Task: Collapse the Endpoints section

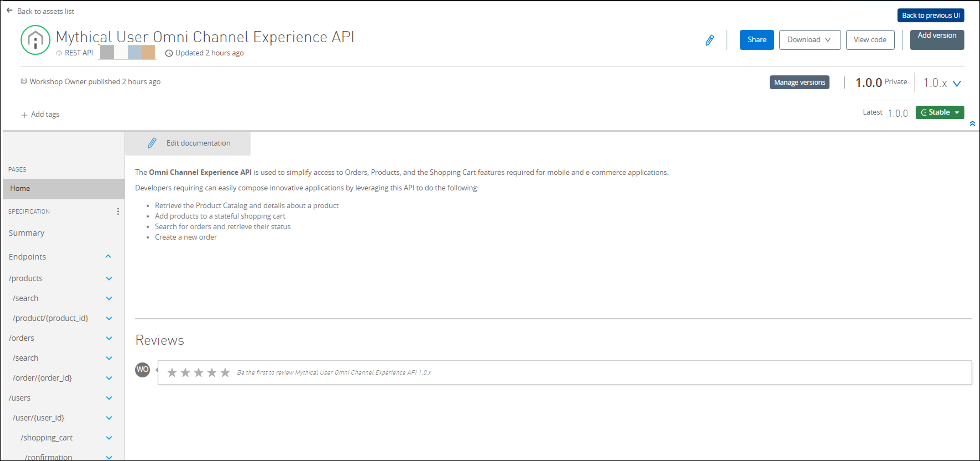Action: pyautogui.click(x=108, y=257)
